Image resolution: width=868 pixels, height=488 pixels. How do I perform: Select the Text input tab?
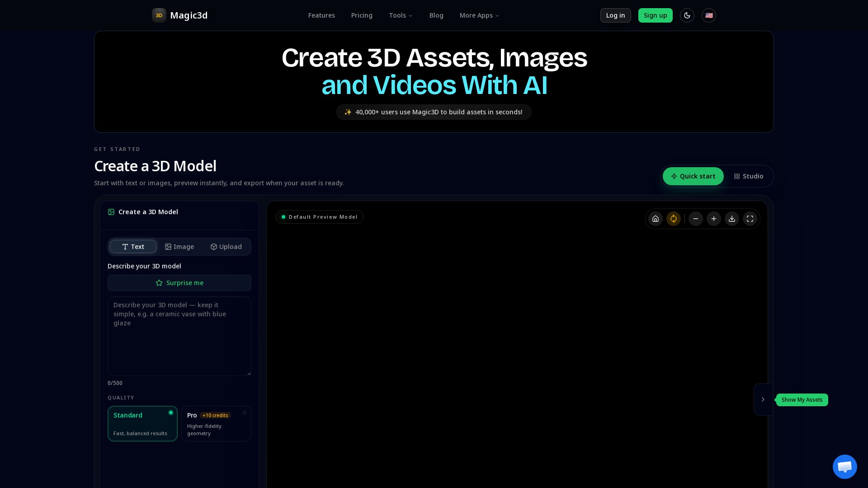tap(133, 247)
